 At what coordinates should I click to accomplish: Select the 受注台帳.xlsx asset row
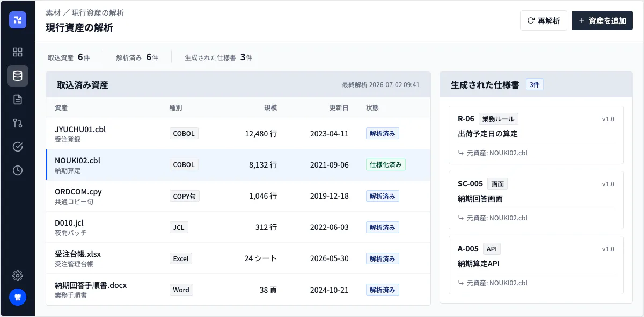pos(238,258)
